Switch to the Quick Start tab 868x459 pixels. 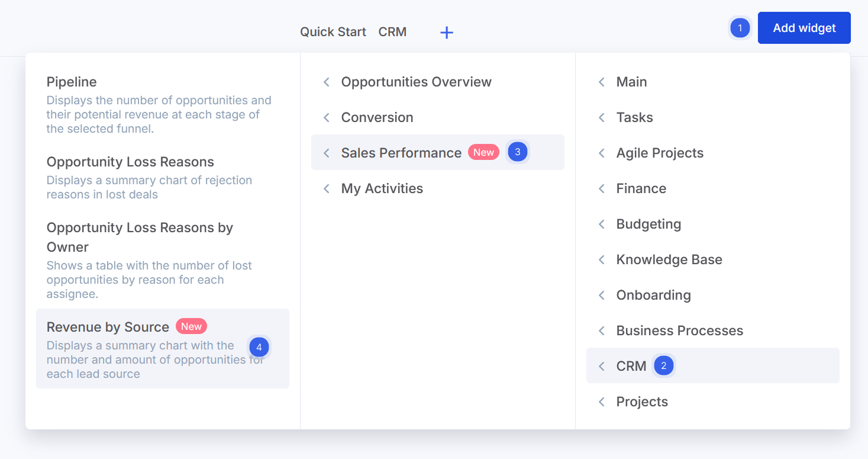pos(333,32)
